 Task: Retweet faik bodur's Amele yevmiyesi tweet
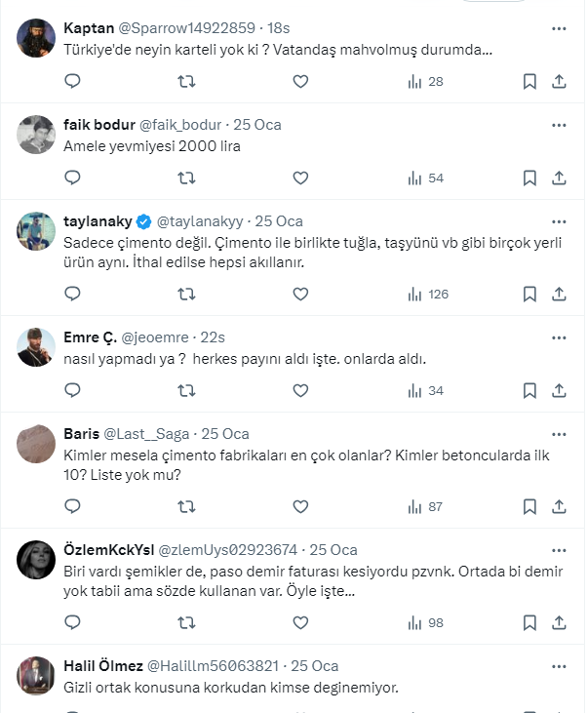pyautogui.click(x=186, y=178)
